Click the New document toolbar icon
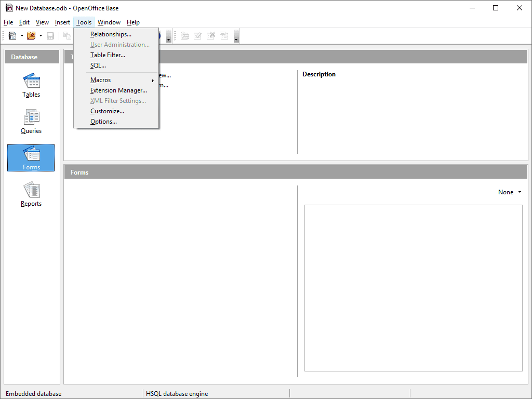The image size is (532, 399). coord(12,36)
